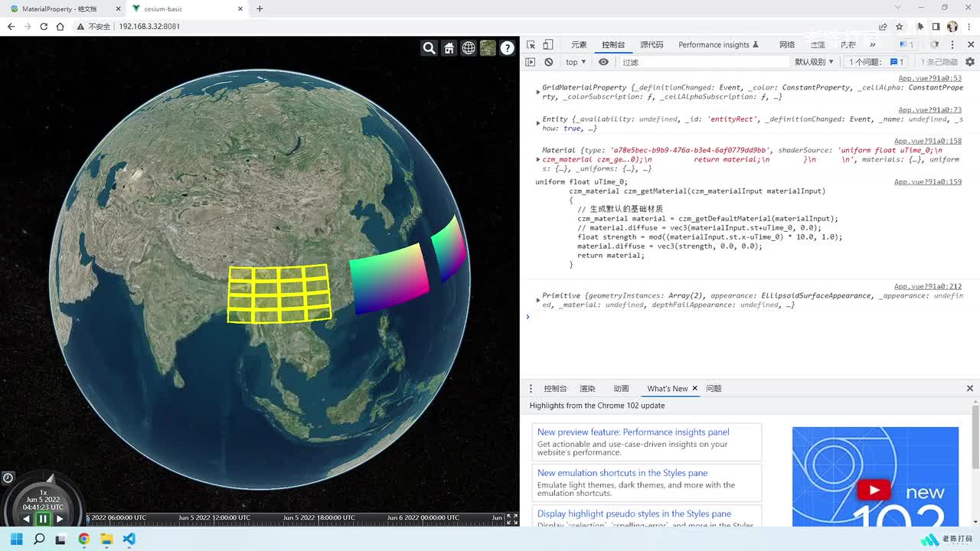Reload the browser page
The height and width of the screenshot is (551, 980).
tap(44, 26)
